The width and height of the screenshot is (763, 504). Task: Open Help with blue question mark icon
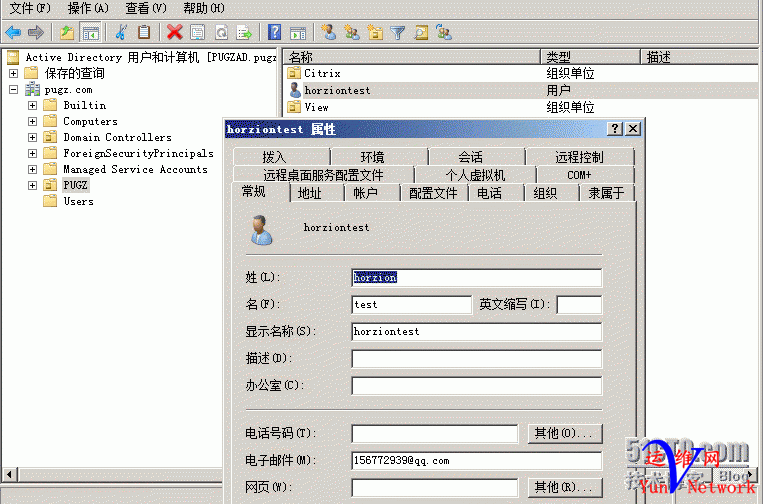point(274,33)
